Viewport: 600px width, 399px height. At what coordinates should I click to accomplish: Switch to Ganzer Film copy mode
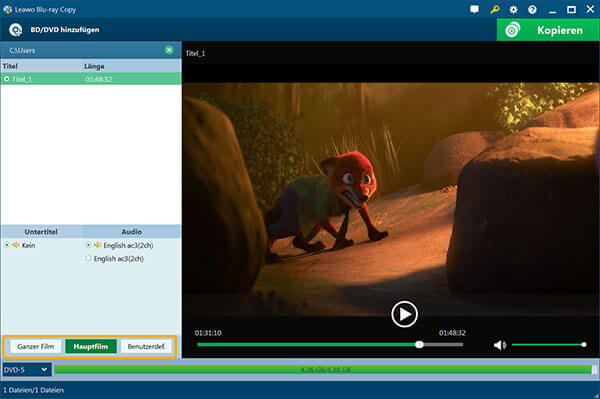(35, 347)
